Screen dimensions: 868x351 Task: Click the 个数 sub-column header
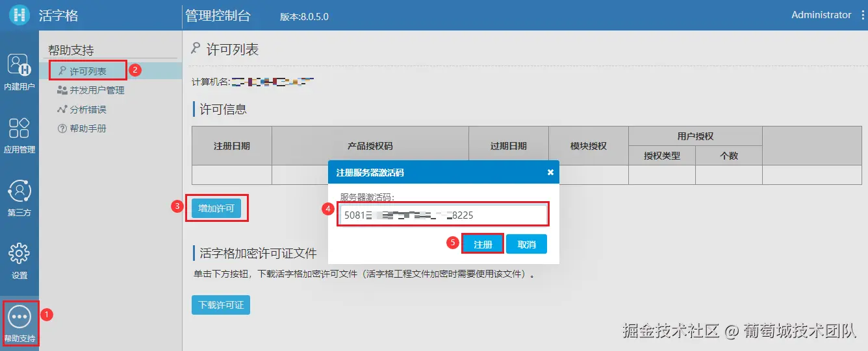click(729, 156)
